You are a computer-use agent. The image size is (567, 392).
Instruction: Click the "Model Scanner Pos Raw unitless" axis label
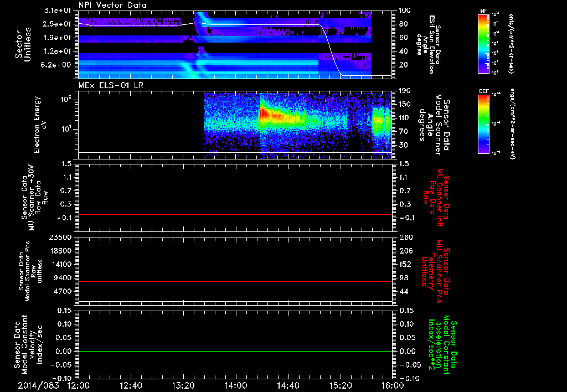click(x=30, y=271)
